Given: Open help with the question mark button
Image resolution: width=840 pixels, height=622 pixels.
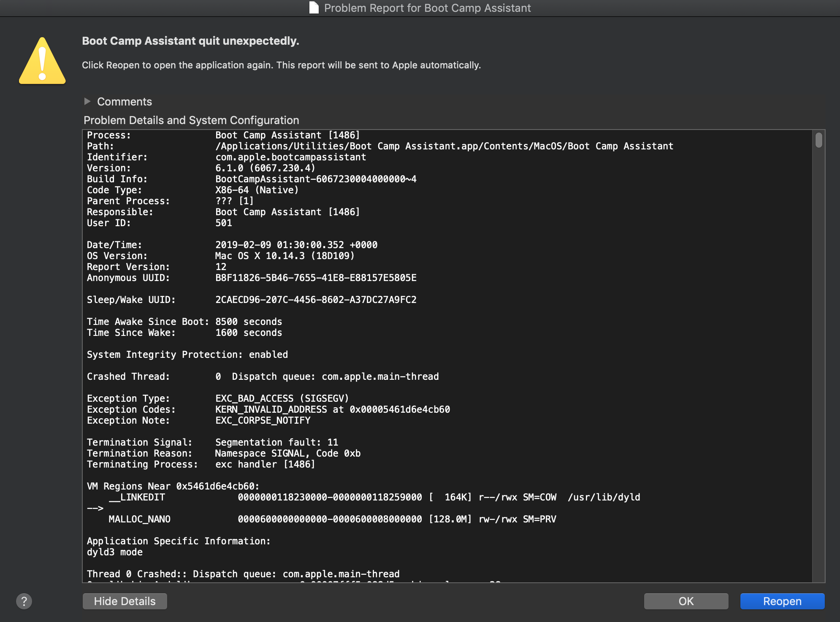Looking at the screenshot, I should [24, 601].
